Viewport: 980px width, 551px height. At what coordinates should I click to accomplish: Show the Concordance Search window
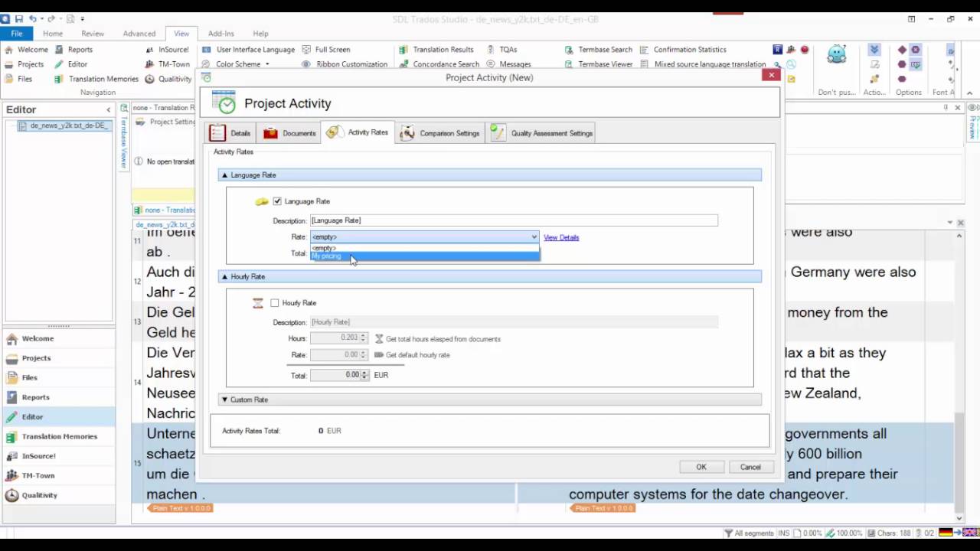(x=439, y=64)
